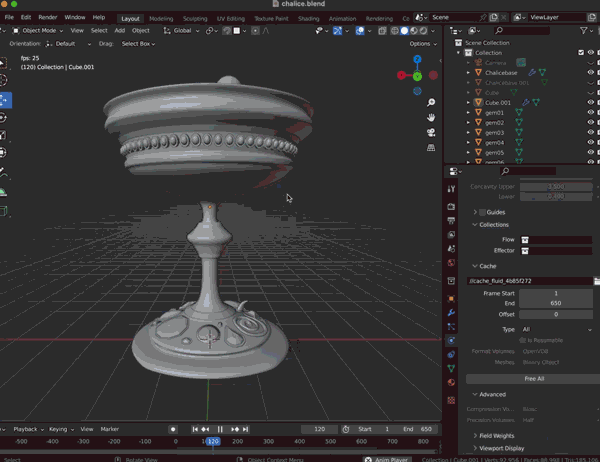This screenshot has width=600, height=462.
Task: Toggle camera view icon in viewport
Action: pos(431,132)
